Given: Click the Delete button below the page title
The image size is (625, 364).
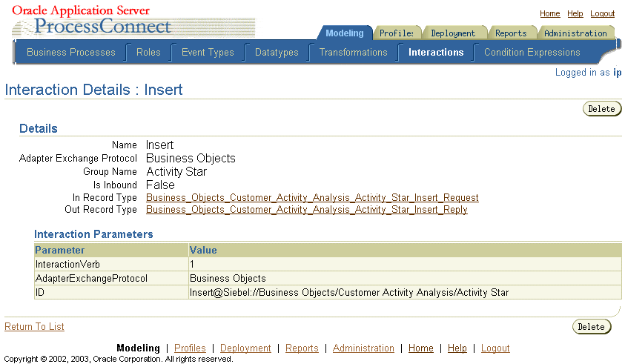Looking at the screenshot, I should (x=601, y=109).
